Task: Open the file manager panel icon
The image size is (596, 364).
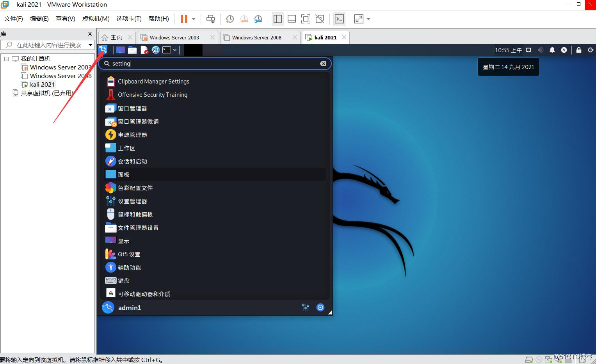Action: click(132, 50)
